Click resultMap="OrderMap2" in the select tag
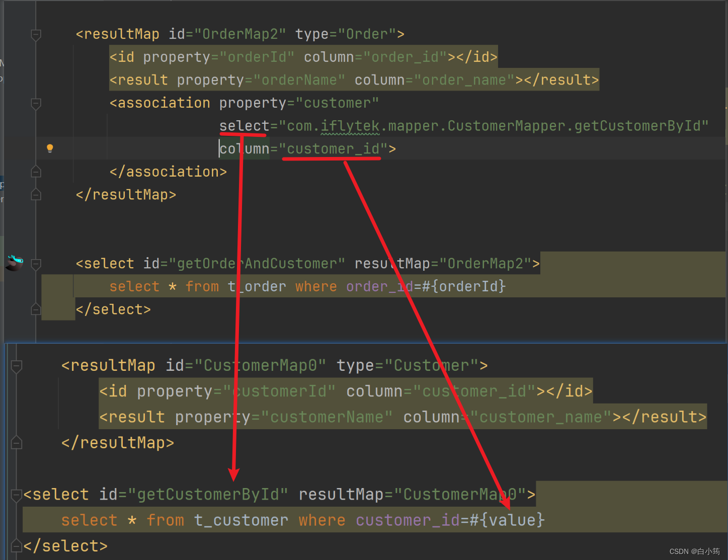Viewport: 728px width, 560px height. 443,264
